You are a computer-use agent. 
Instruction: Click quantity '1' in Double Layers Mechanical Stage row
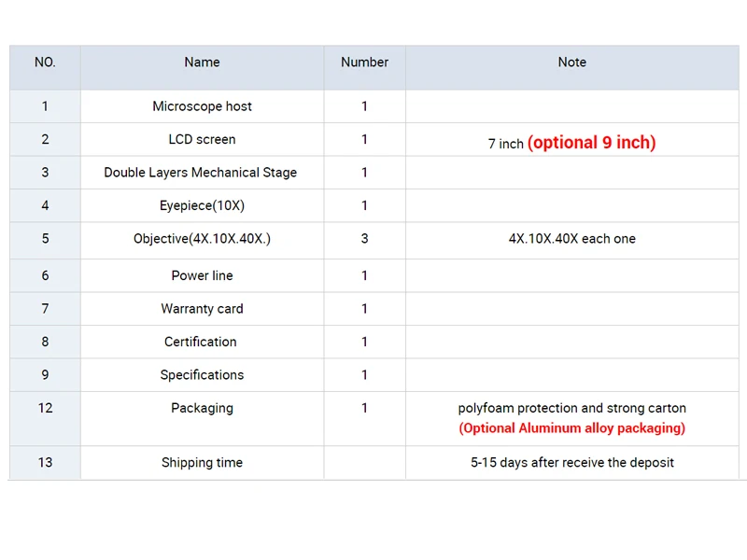[x=364, y=173]
